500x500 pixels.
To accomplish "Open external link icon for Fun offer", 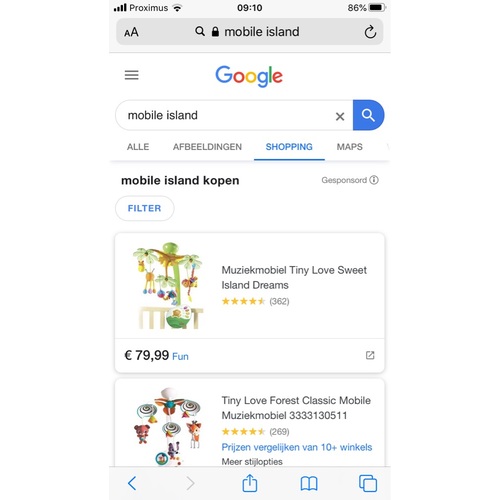I will coord(370,355).
